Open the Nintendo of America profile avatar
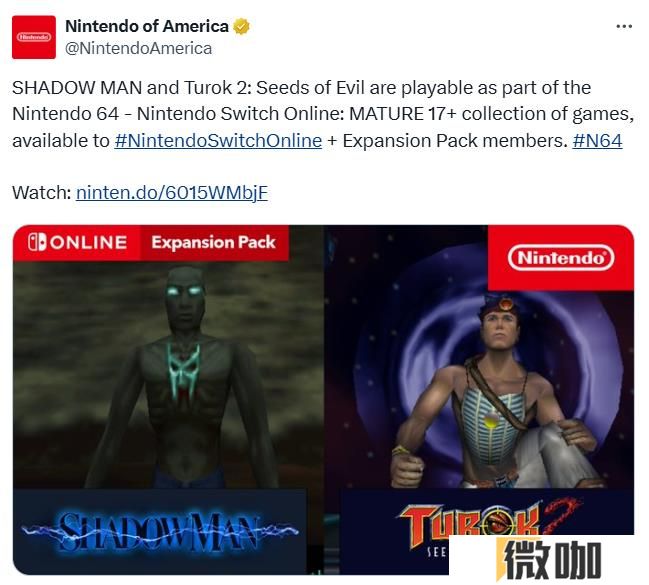The height and width of the screenshot is (585, 649). coord(34,37)
